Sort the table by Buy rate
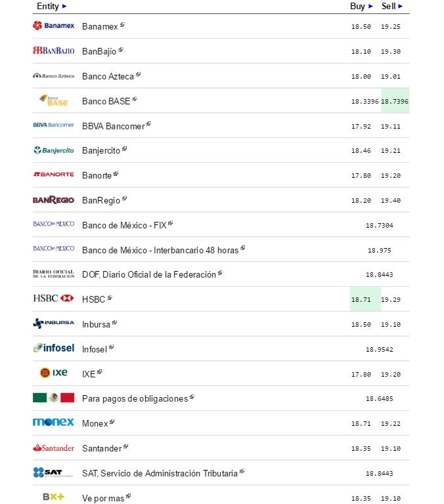Image resolution: width=444 pixels, height=504 pixels. click(x=361, y=6)
